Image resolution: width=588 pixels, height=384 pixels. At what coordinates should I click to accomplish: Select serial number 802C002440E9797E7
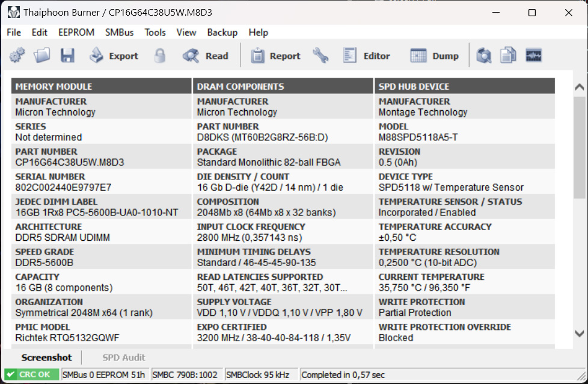63,187
